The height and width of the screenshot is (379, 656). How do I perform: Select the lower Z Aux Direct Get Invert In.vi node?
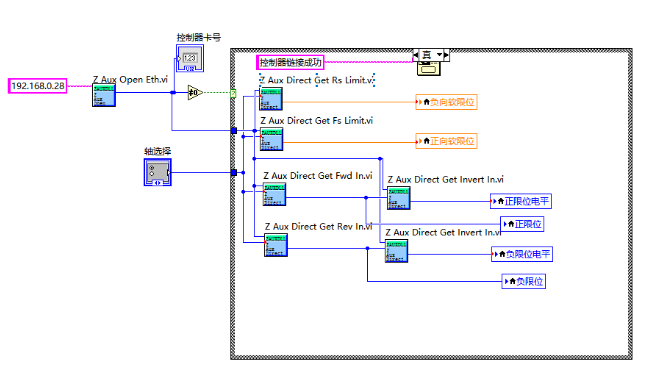coord(397,251)
